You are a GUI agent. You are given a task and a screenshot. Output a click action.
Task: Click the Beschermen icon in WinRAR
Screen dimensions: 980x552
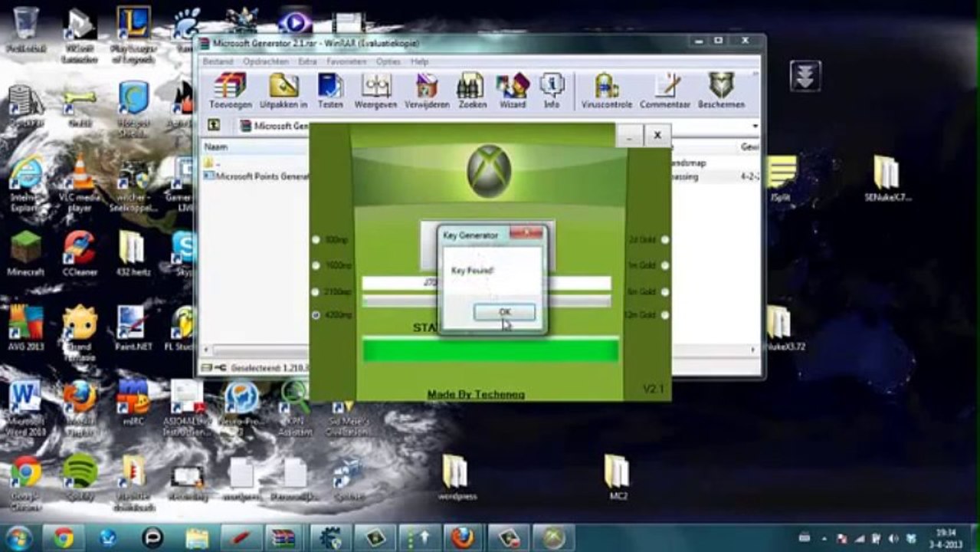(x=721, y=91)
